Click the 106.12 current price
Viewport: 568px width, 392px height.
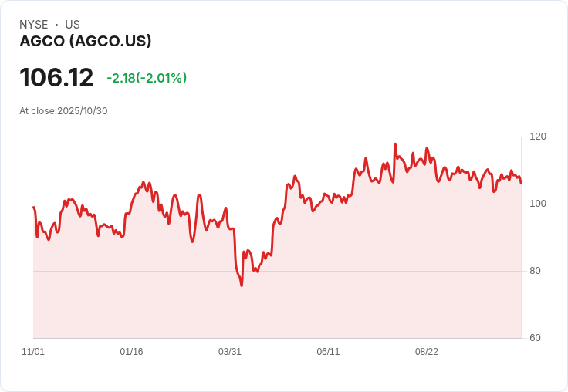56,77
